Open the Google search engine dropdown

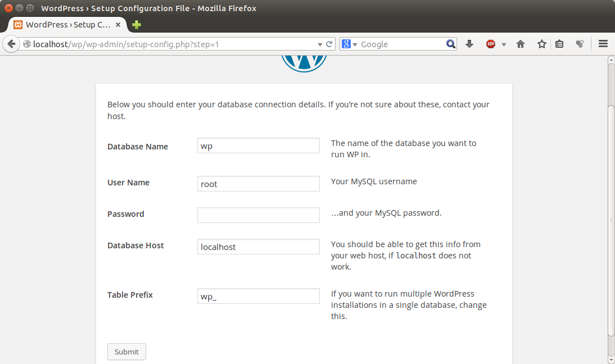coord(349,44)
